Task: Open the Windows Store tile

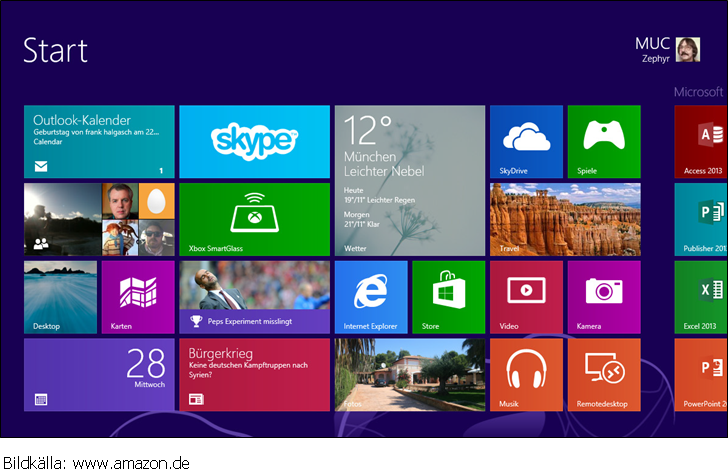Action: tap(448, 296)
